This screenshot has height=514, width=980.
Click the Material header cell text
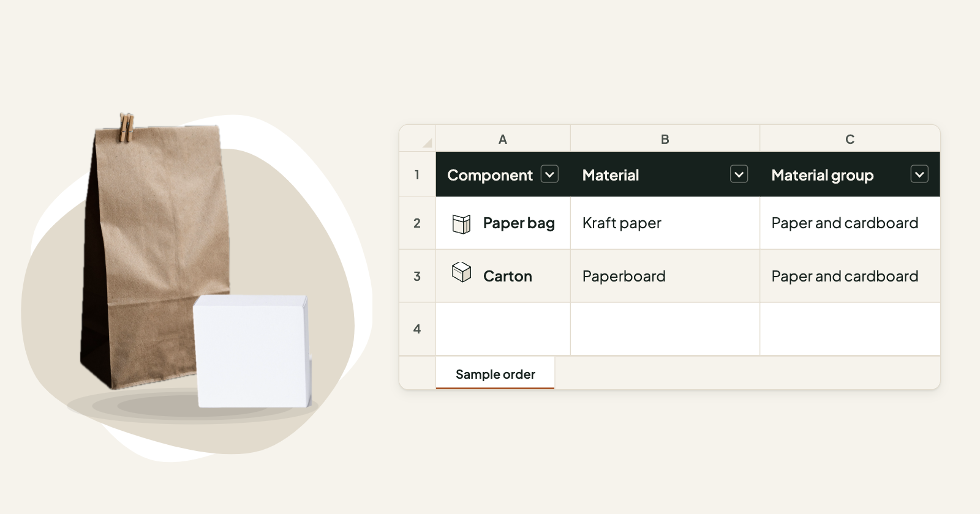[x=611, y=175]
